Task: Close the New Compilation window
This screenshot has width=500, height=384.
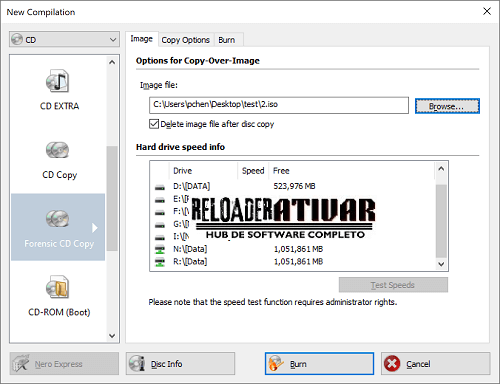Action: click(x=487, y=11)
